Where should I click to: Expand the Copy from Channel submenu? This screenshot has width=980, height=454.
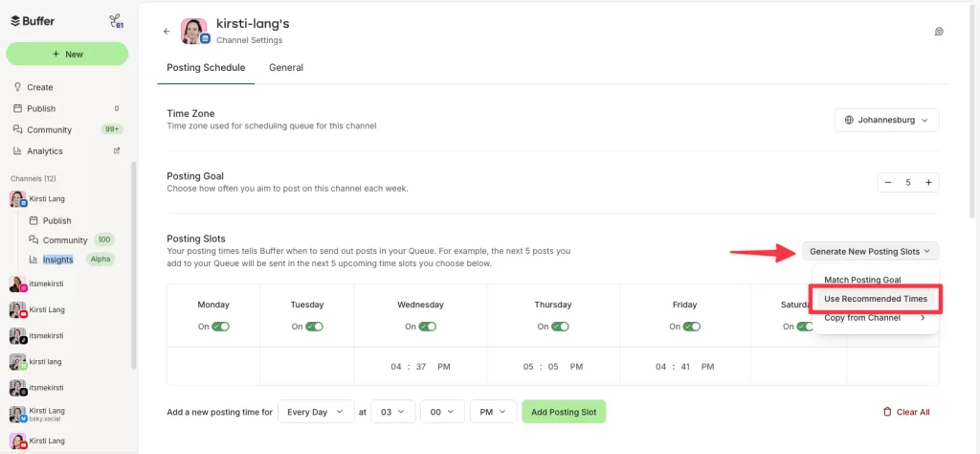click(875, 318)
